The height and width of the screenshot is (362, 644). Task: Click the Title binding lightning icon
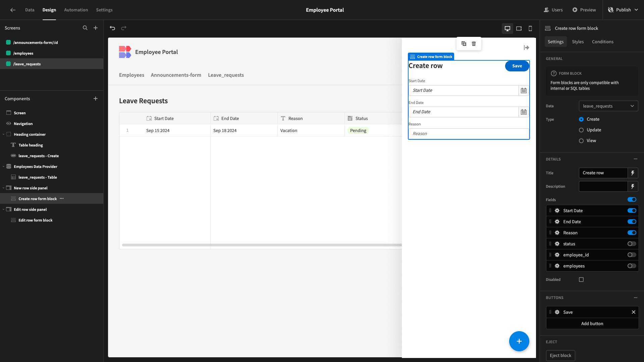(x=633, y=173)
